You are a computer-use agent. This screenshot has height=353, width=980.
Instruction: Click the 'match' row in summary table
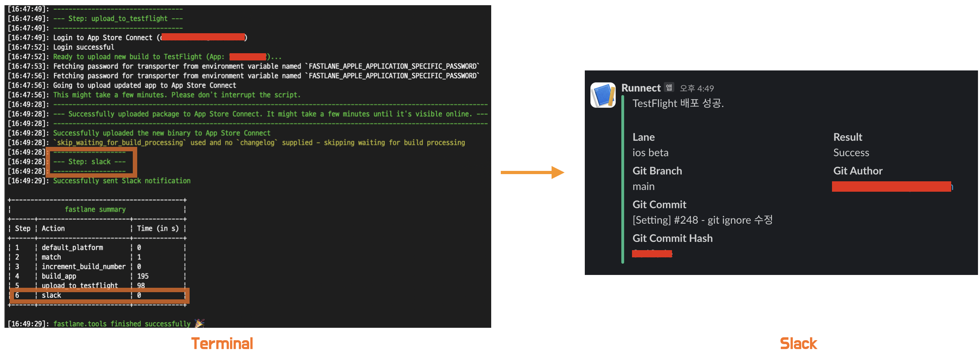coord(97,257)
